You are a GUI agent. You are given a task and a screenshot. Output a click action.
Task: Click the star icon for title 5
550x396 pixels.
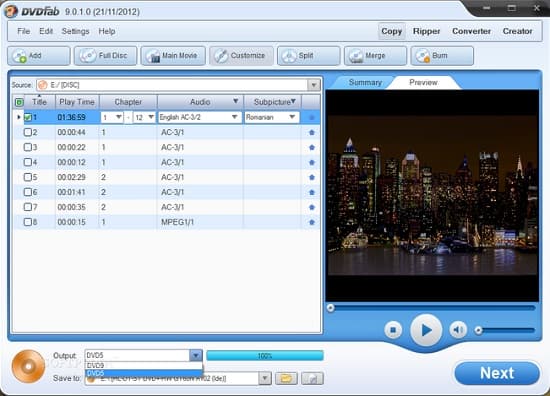pyautogui.click(x=311, y=177)
